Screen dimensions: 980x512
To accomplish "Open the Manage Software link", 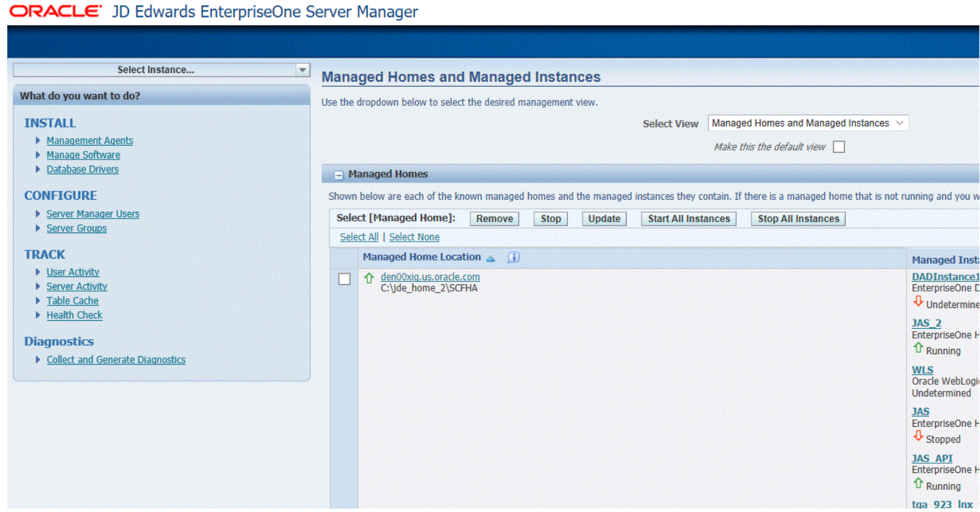I will point(83,155).
